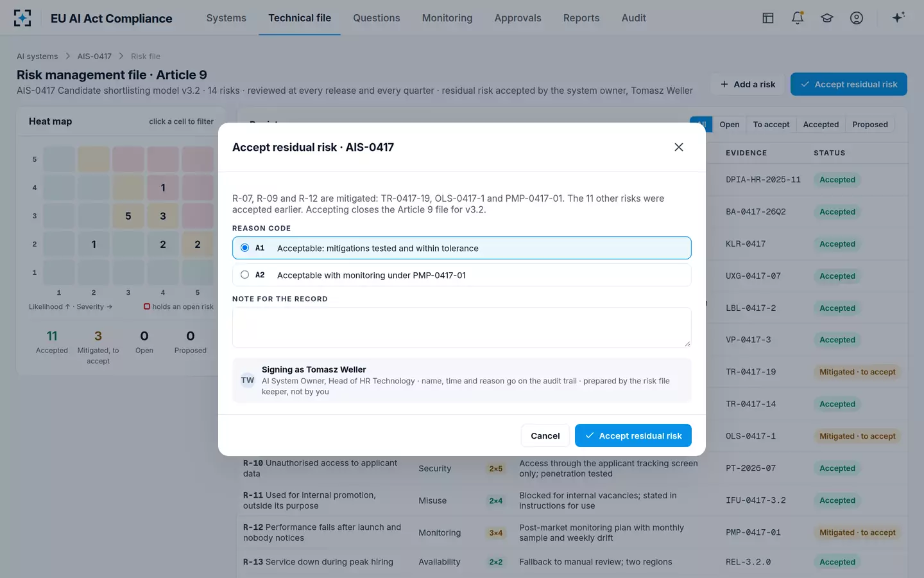
Task: Click the Accepted badge for PT-2026-07
Action: [x=837, y=468]
